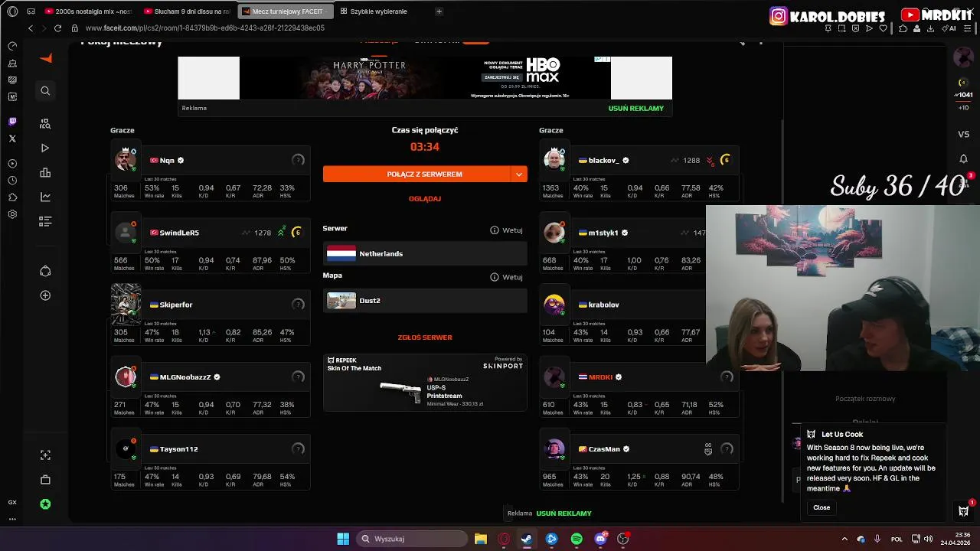The image size is (980, 551).
Task: Close the Let Us Cook notification
Action: (822, 507)
